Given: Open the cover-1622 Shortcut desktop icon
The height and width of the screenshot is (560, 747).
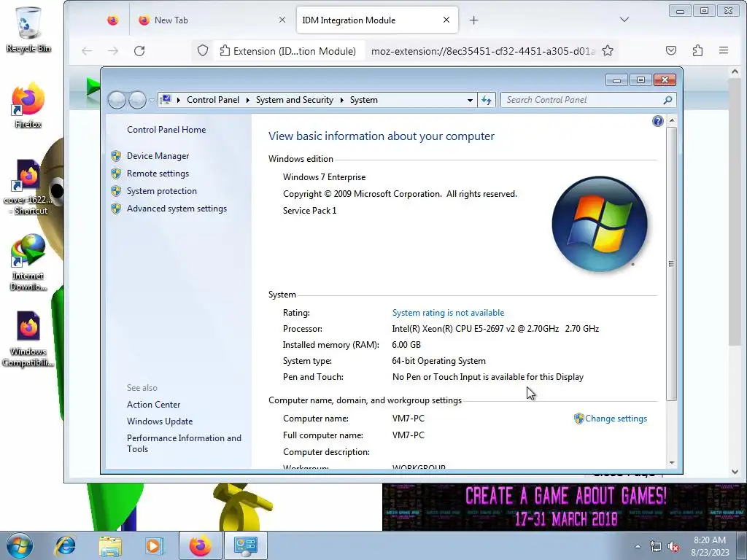Looking at the screenshot, I should click(27, 187).
